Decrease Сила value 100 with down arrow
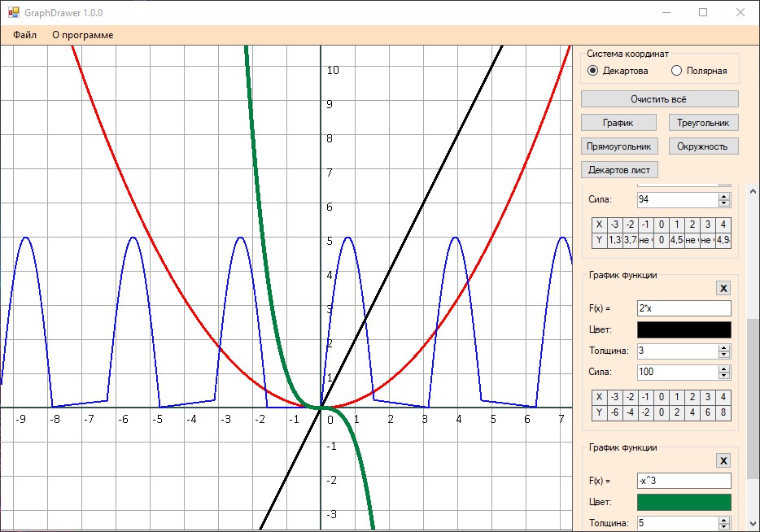The width and height of the screenshot is (760, 532). click(x=724, y=376)
